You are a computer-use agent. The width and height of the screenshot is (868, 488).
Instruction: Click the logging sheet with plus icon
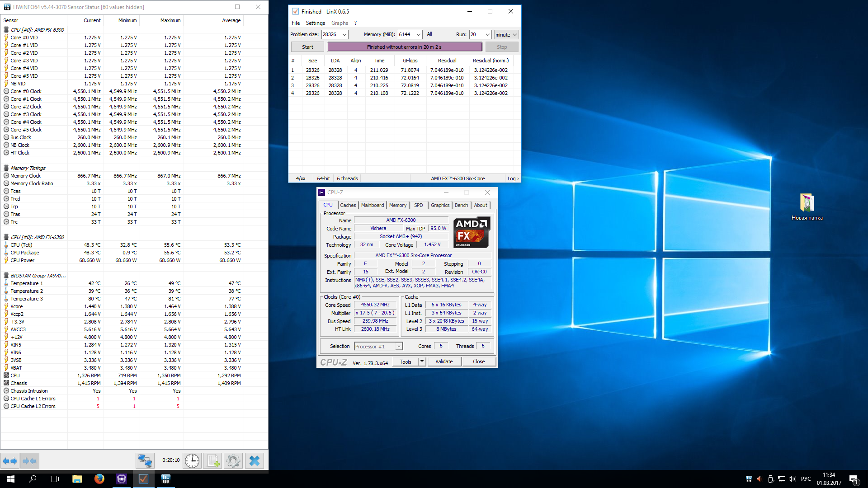[x=213, y=461]
